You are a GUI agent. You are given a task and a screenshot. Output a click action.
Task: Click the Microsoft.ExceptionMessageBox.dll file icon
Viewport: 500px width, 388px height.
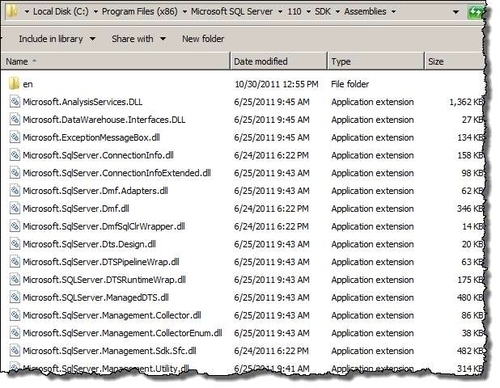tap(14, 137)
